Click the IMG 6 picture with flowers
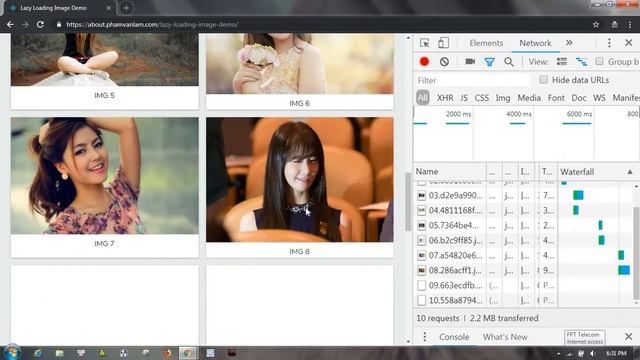 coord(300,64)
